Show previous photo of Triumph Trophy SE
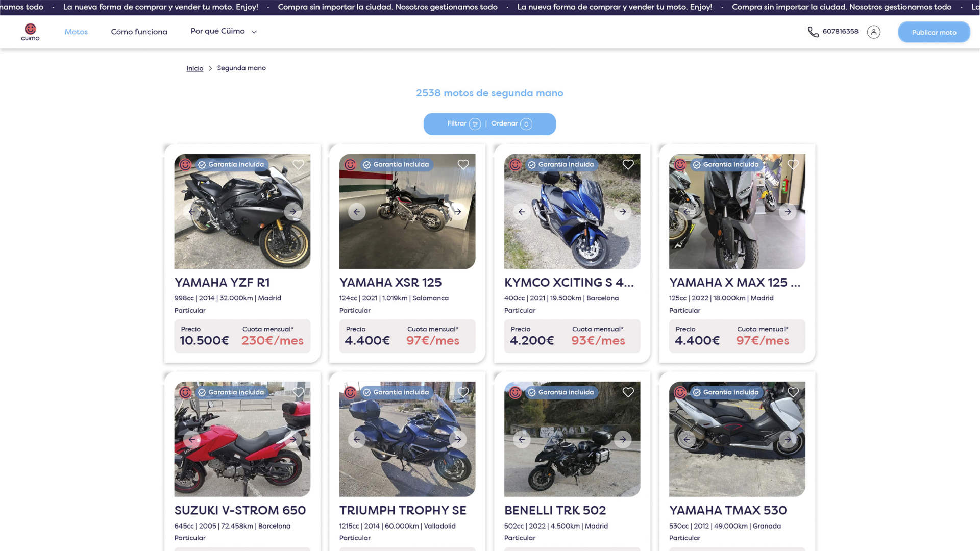Viewport: 980px width, 551px height. click(357, 439)
